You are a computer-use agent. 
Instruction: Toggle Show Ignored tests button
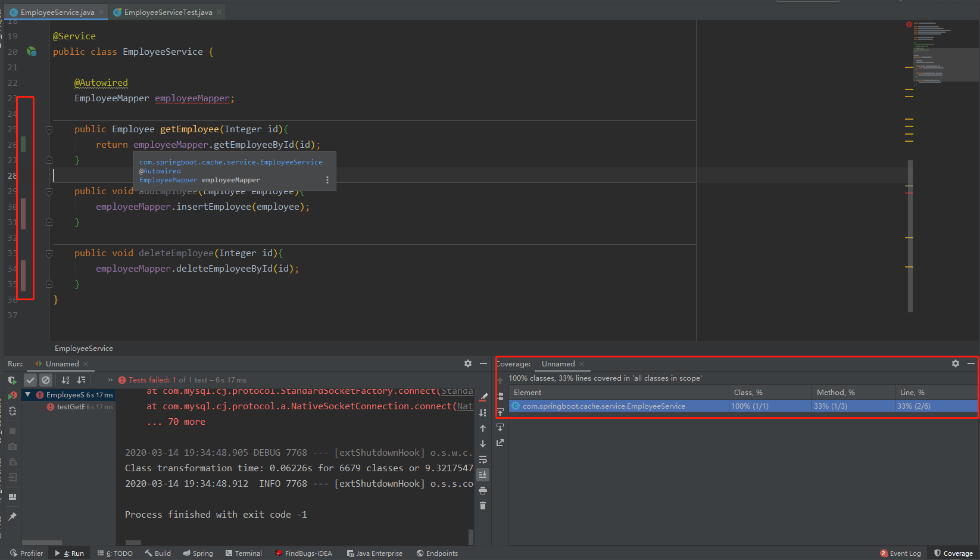(46, 380)
